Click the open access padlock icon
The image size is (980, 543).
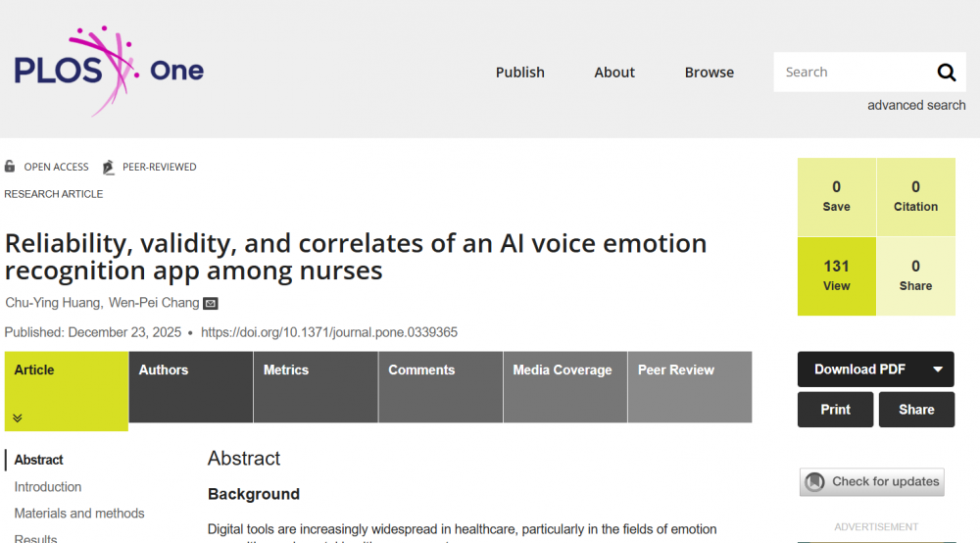point(10,167)
